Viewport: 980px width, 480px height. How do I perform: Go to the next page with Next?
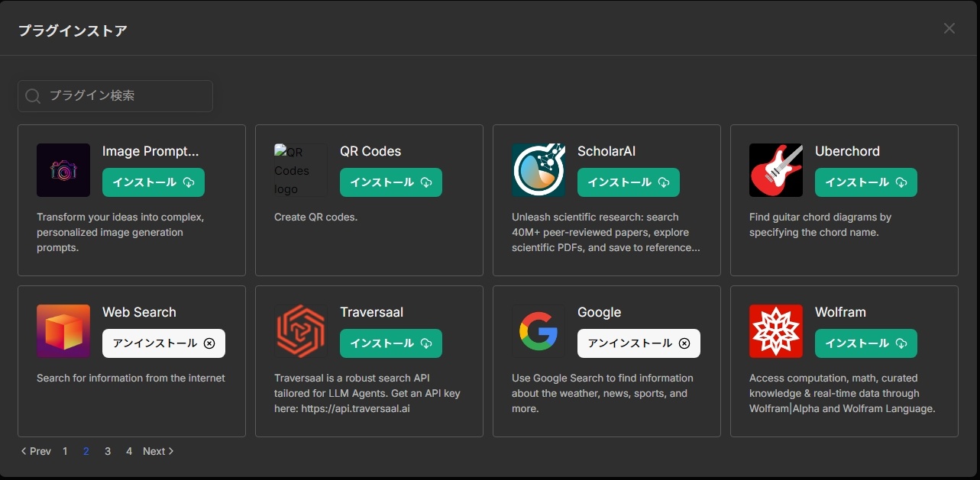(x=158, y=451)
